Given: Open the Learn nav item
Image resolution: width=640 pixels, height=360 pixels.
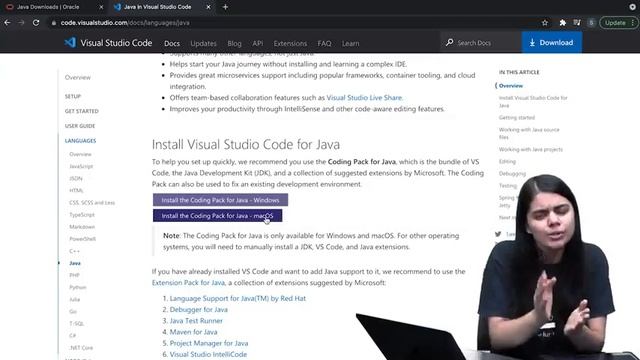Looking at the screenshot, I should pyautogui.click(x=351, y=43).
